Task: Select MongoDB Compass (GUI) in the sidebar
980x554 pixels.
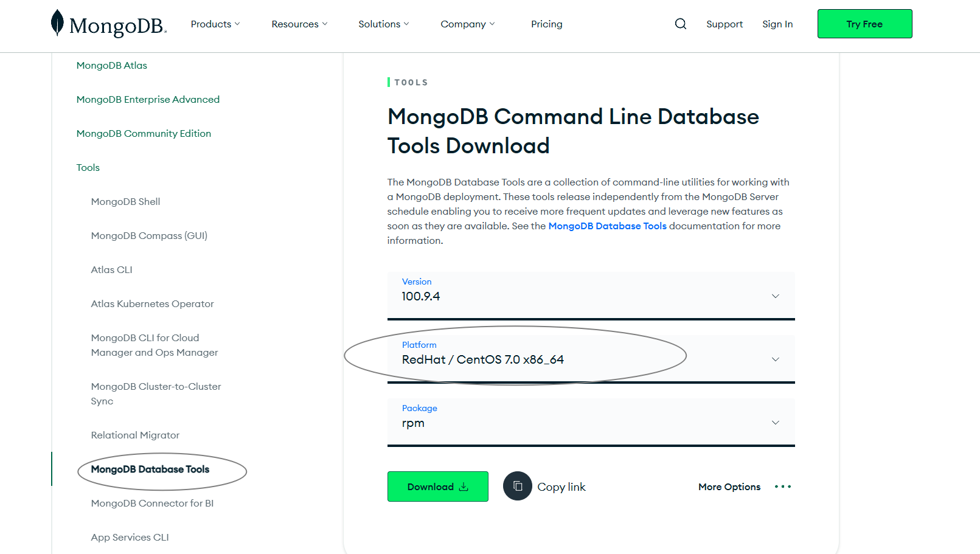Action: click(148, 235)
